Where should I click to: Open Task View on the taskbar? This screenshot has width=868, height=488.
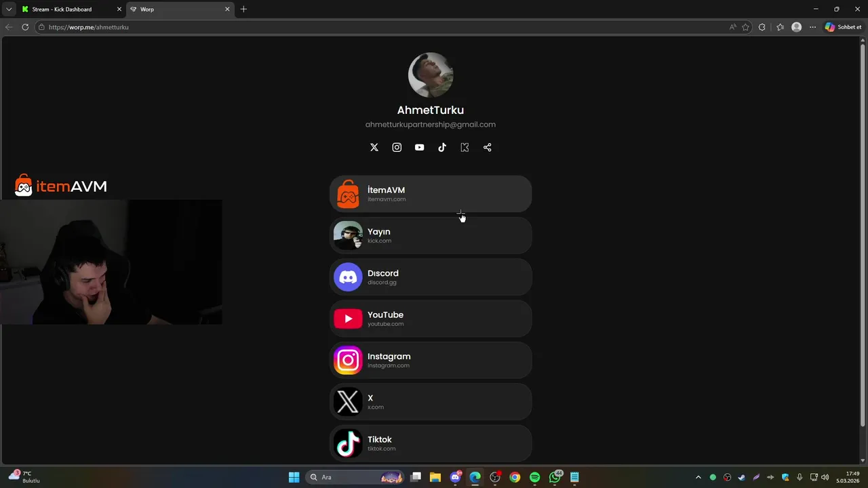(x=416, y=477)
